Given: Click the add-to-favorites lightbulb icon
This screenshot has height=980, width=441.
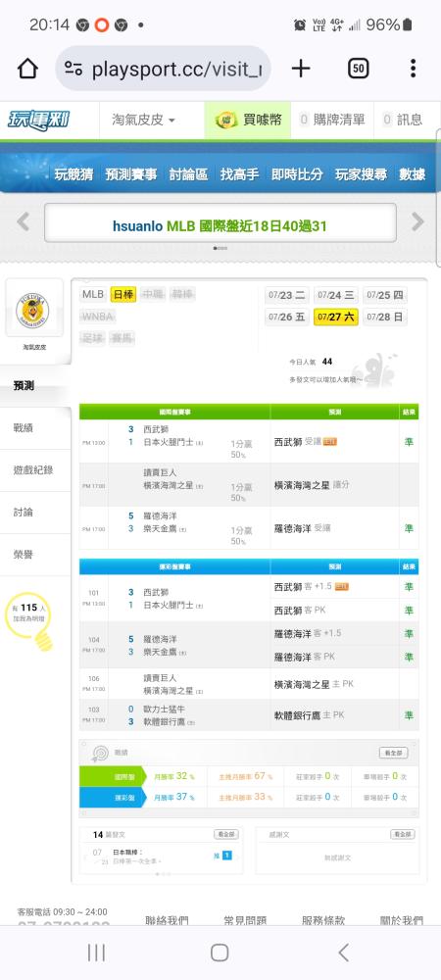Looking at the screenshot, I should (30, 620).
